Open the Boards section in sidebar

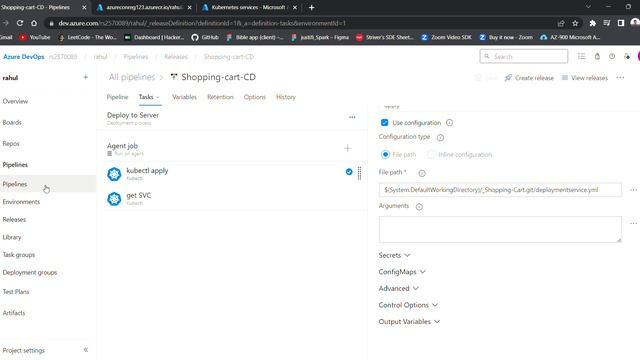point(12,122)
